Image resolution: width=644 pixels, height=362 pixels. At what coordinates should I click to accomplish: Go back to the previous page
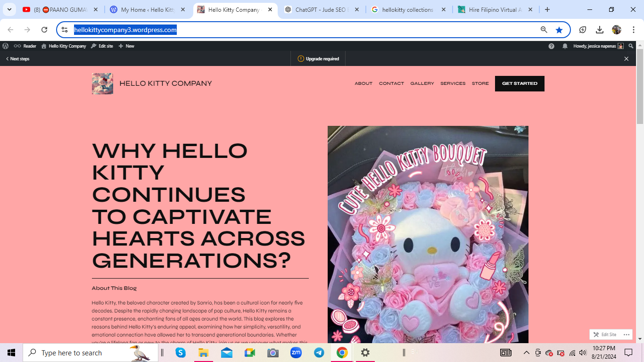(10, 30)
